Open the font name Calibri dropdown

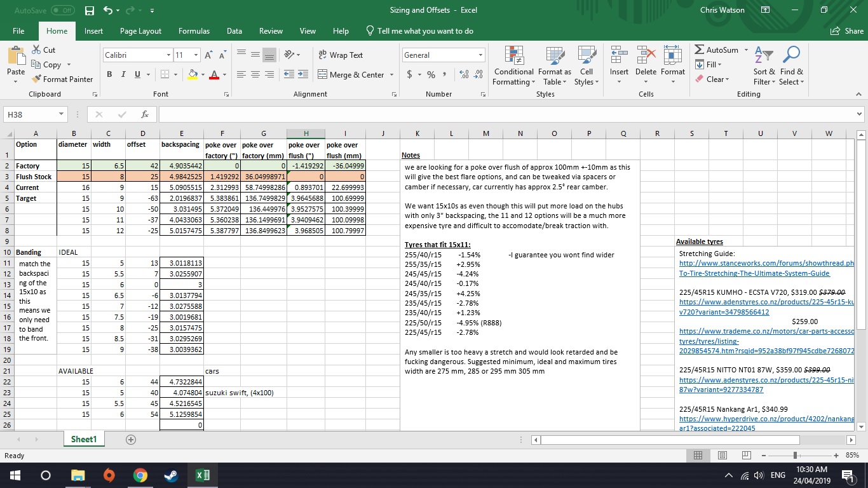pyautogui.click(x=168, y=55)
